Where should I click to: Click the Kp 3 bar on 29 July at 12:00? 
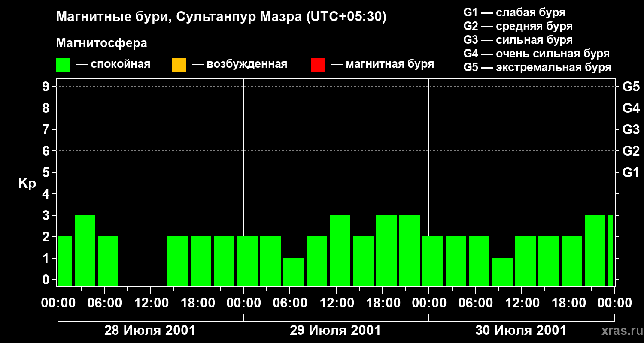click(x=340, y=250)
